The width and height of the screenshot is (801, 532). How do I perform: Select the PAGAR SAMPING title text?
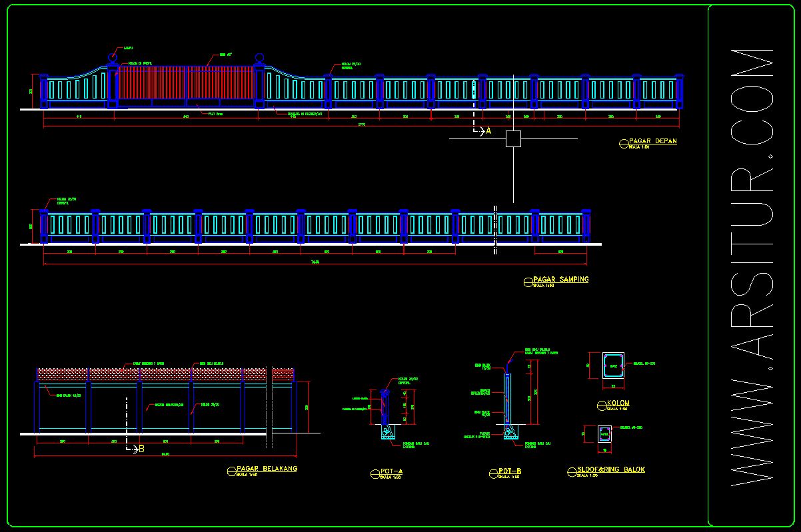click(x=561, y=279)
